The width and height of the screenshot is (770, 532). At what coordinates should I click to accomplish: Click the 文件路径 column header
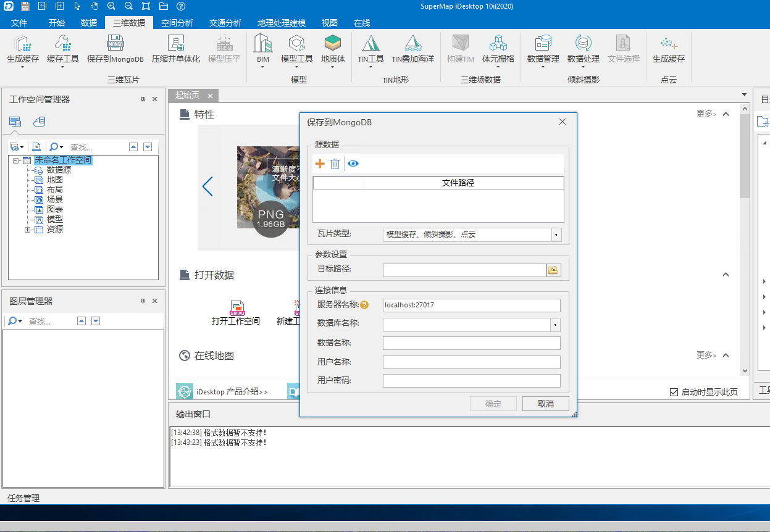(458, 183)
